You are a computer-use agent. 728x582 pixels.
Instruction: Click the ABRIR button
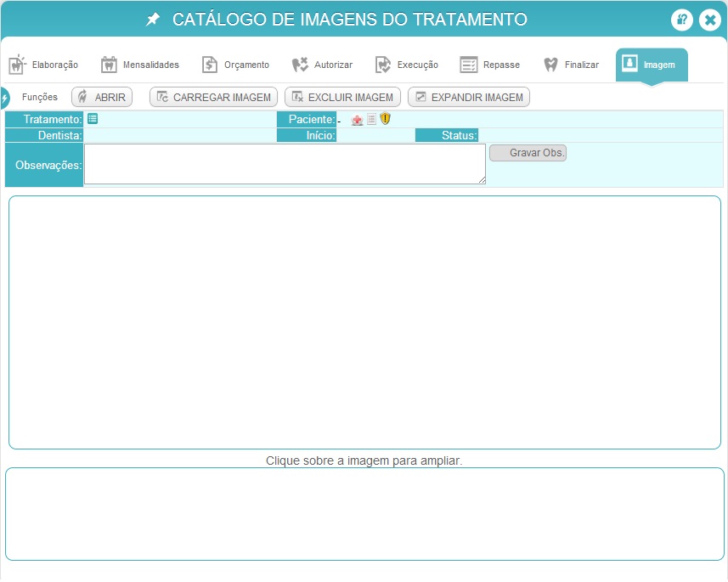click(102, 97)
